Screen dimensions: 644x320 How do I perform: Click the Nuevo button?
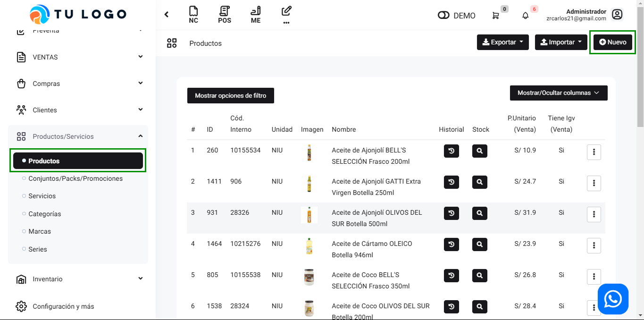[612, 42]
